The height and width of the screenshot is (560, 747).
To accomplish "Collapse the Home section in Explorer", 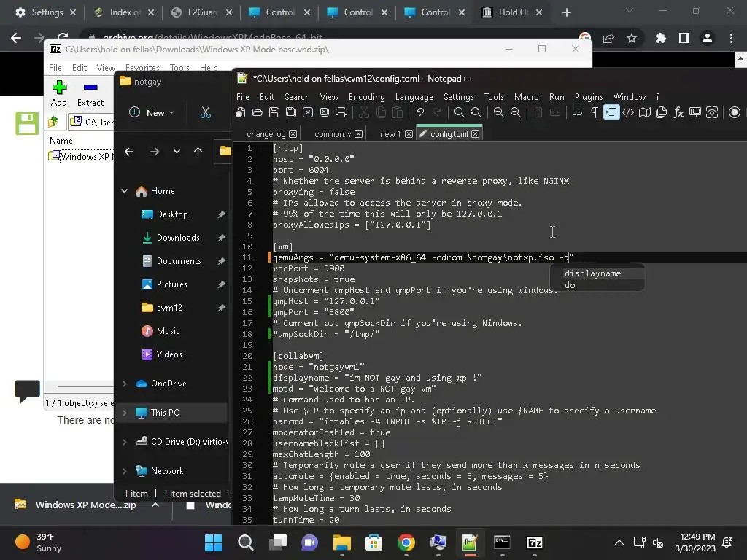I will (x=124, y=191).
